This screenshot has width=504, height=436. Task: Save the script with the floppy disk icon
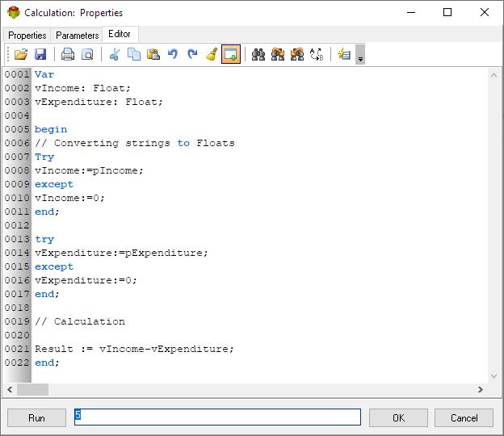pyautogui.click(x=40, y=54)
